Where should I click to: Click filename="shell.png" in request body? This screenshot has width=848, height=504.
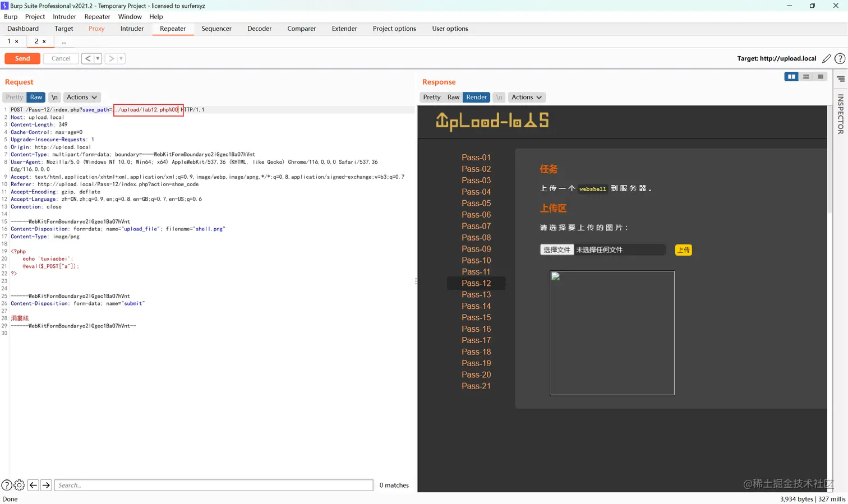pyautogui.click(x=195, y=229)
